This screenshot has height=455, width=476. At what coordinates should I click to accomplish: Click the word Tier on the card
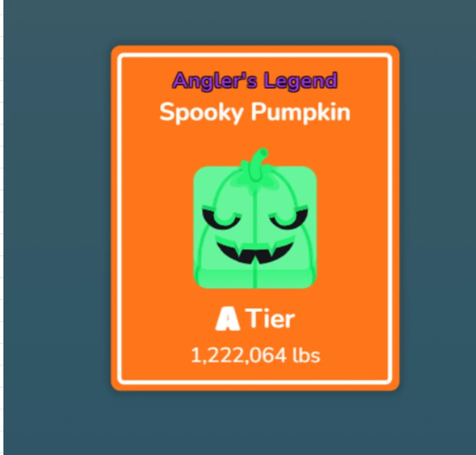(271, 318)
